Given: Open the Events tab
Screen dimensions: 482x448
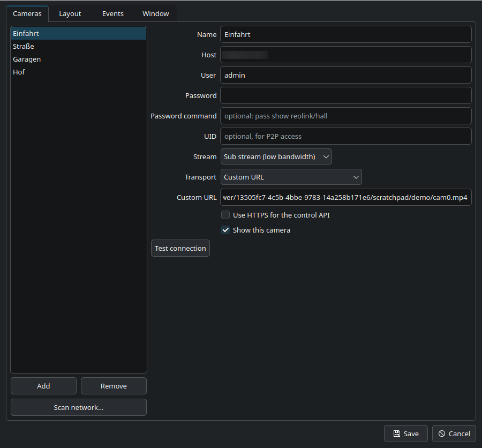Looking at the screenshot, I should pyautogui.click(x=113, y=13).
